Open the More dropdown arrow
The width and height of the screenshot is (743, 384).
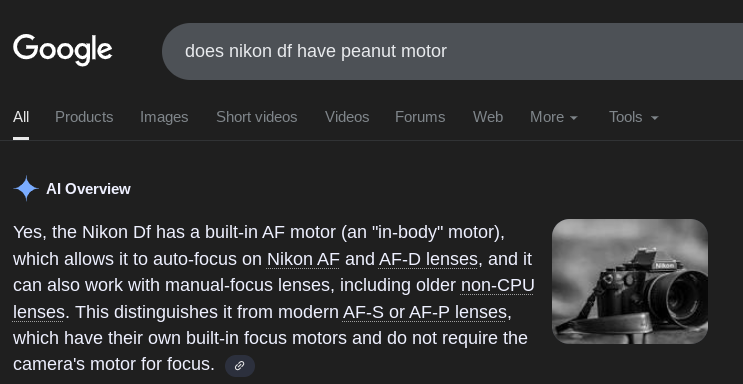(573, 118)
